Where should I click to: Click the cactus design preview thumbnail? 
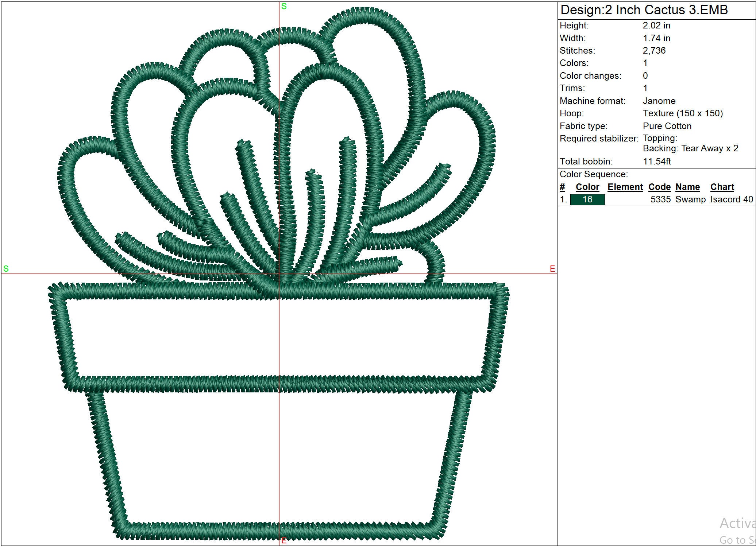(277, 273)
